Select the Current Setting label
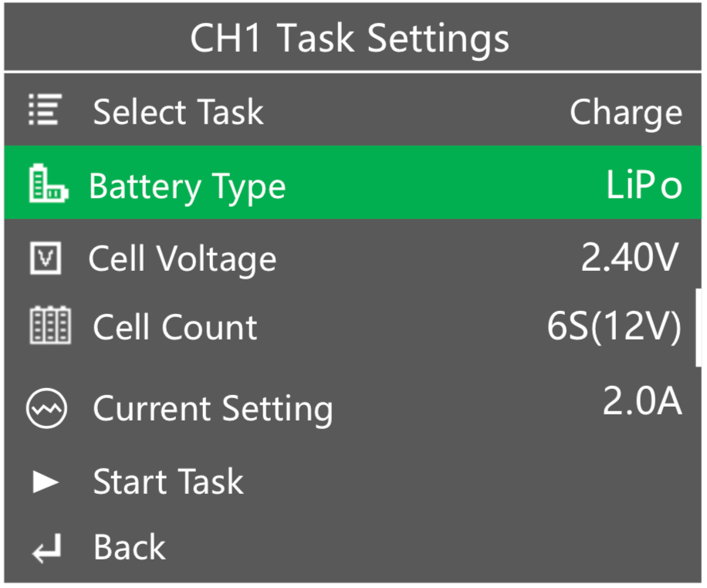 pos(213,409)
